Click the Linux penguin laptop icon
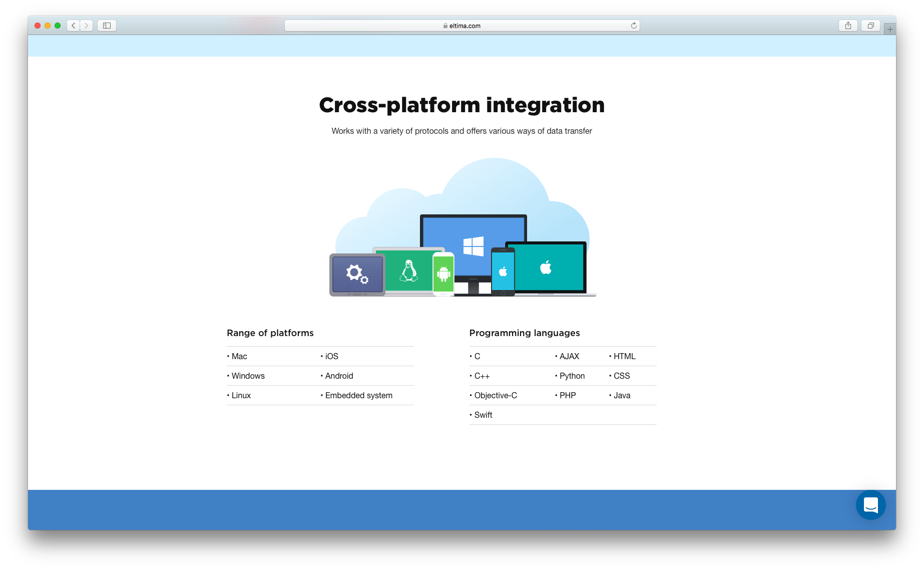This screenshot has height=570, width=924. (409, 271)
